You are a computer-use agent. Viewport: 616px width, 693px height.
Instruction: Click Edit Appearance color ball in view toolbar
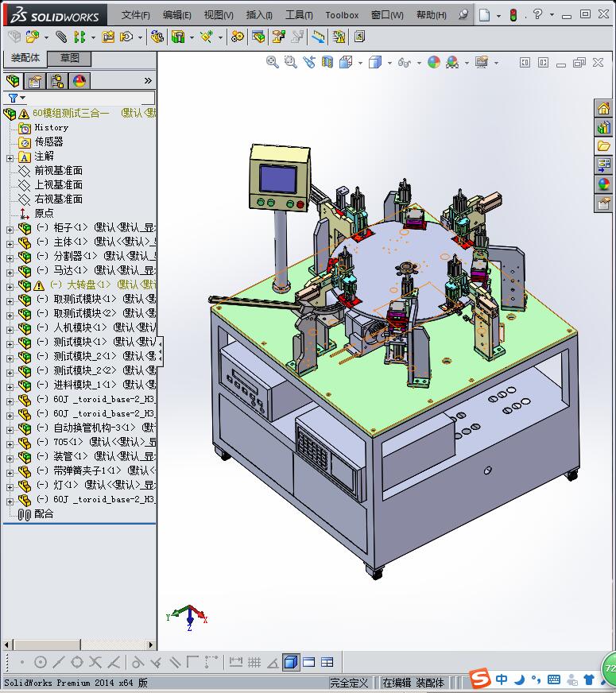click(x=434, y=62)
